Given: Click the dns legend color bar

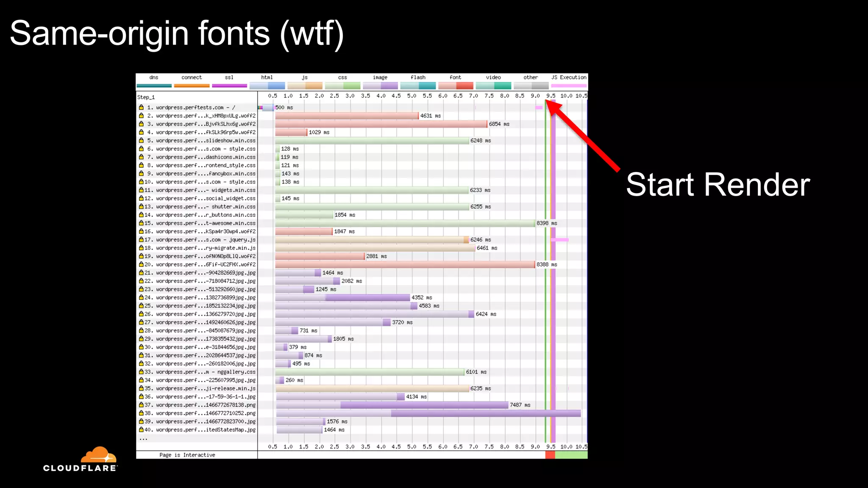Looking at the screenshot, I should (154, 86).
